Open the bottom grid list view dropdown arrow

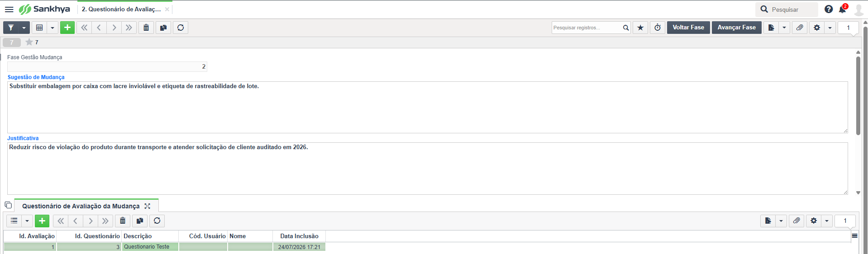(27, 221)
